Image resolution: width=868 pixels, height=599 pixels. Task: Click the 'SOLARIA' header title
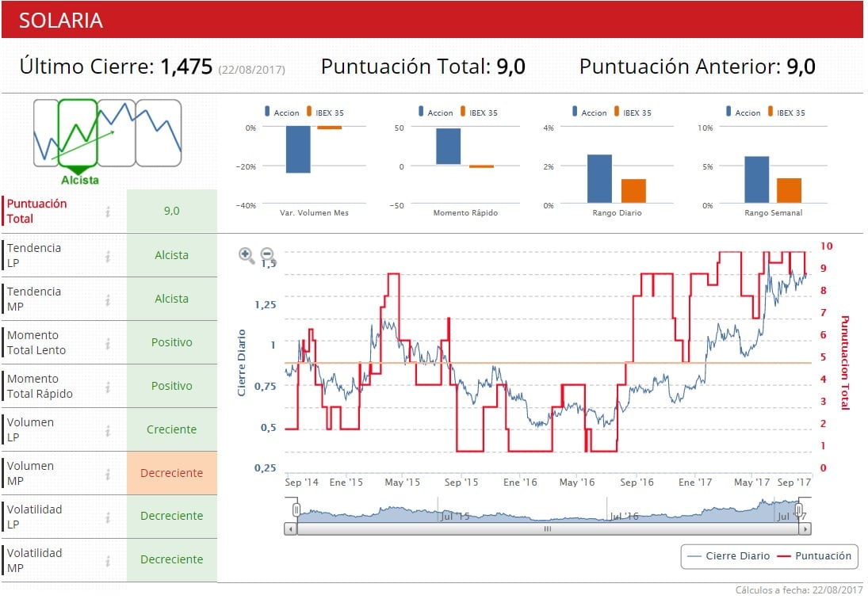[x=61, y=21]
